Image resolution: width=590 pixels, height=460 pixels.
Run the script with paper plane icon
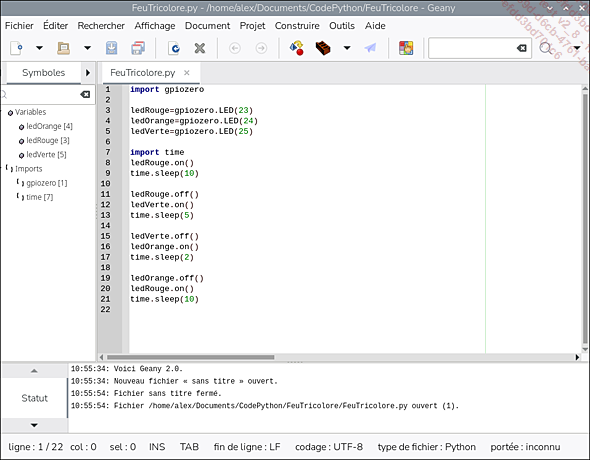[x=370, y=48]
